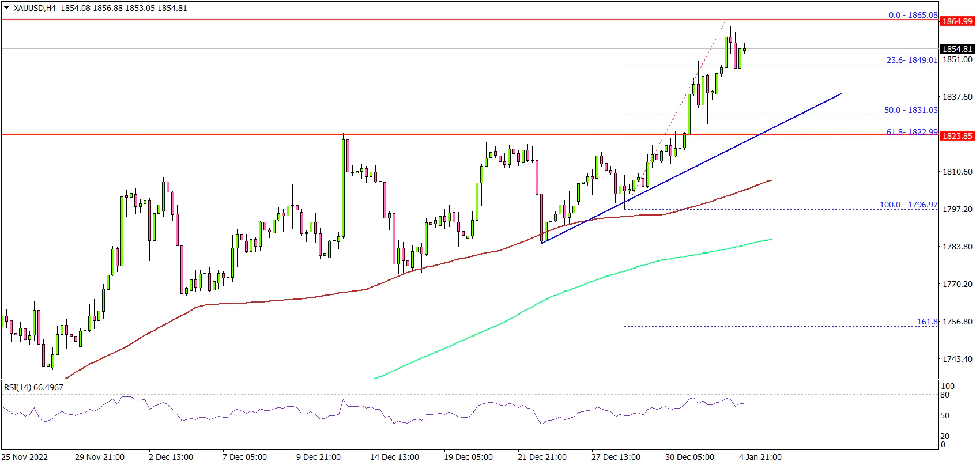Click the triangle arrow beside XAUUSD,H4
This screenshot has height=465, width=980.
(6, 8)
